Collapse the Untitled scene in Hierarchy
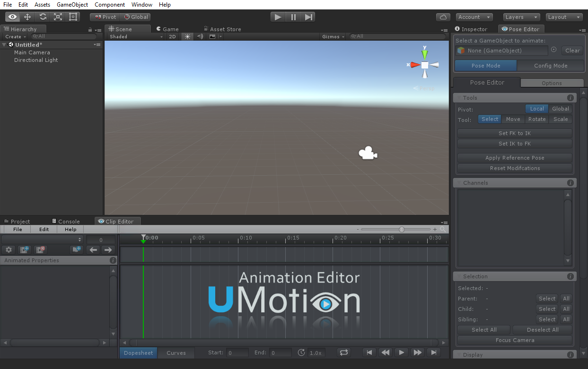The height and width of the screenshot is (369, 588). point(4,45)
